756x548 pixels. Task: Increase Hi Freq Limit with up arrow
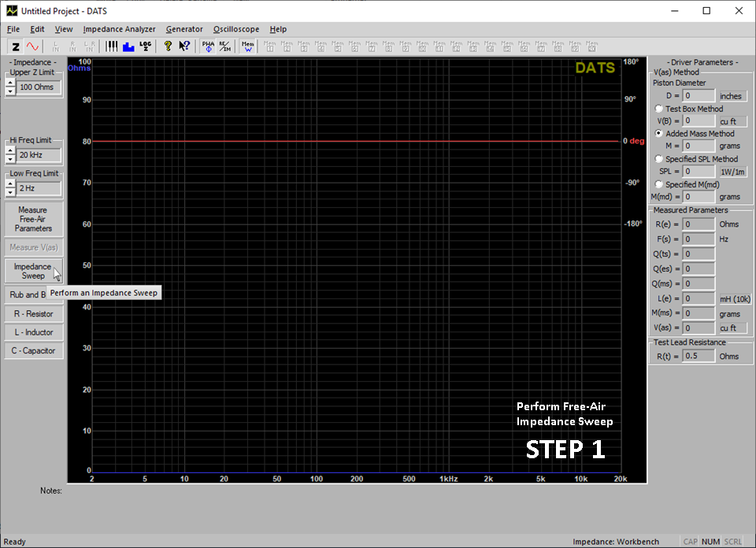point(10,151)
